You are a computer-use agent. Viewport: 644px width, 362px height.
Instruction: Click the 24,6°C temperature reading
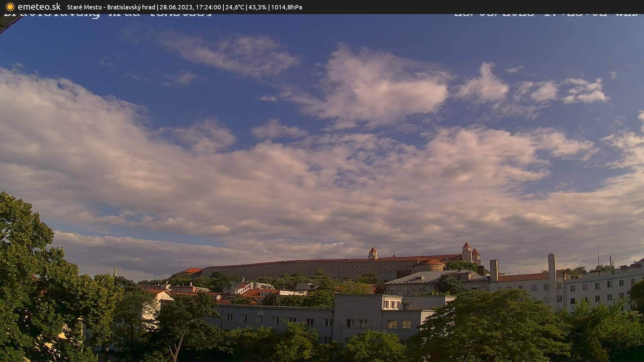(234, 7)
